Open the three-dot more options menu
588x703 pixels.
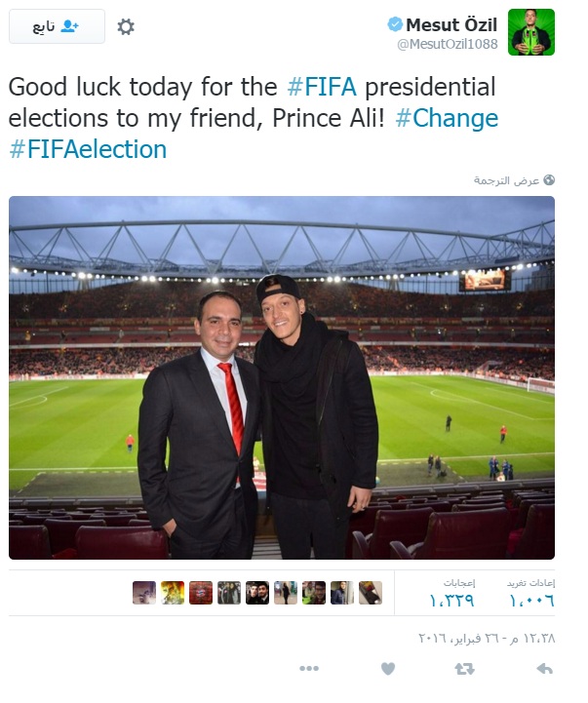[309, 668]
